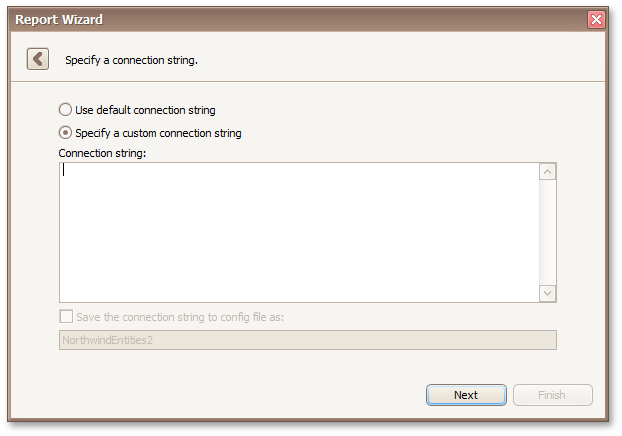Viewport: 622px width, 436px height.
Task: Click the 'Specify a connection string.' heading
Action: 131,60
